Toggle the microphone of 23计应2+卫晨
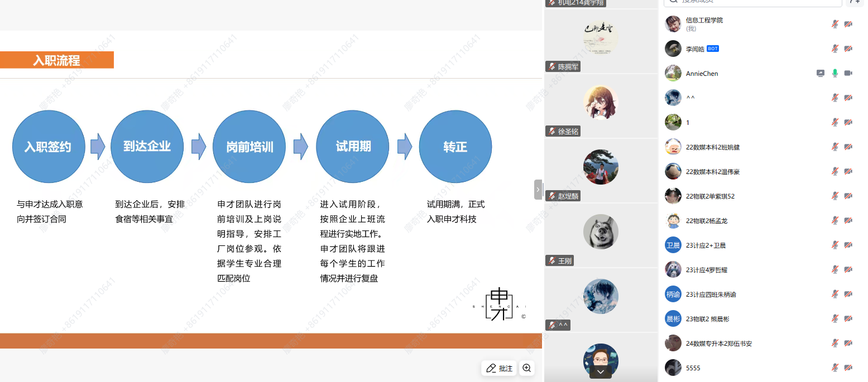Image resolution: width=868 pixels, height=382 pixels. 835,245
